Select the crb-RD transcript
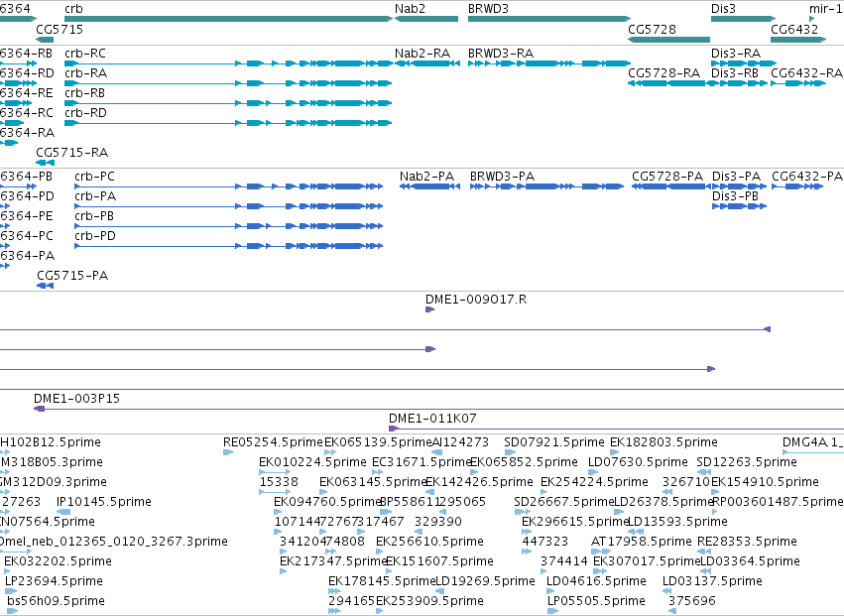 [228, 123]
